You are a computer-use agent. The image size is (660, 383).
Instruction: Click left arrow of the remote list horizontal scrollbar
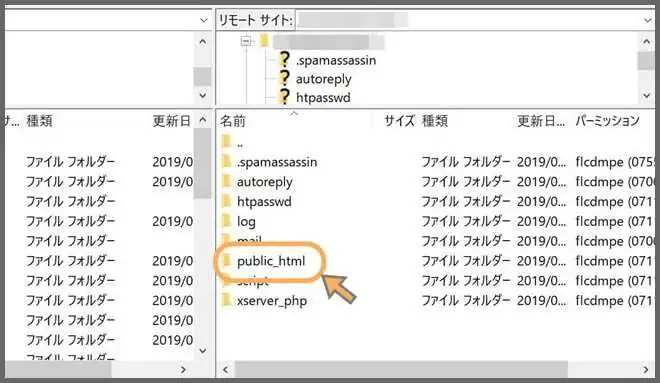[226, 370]
